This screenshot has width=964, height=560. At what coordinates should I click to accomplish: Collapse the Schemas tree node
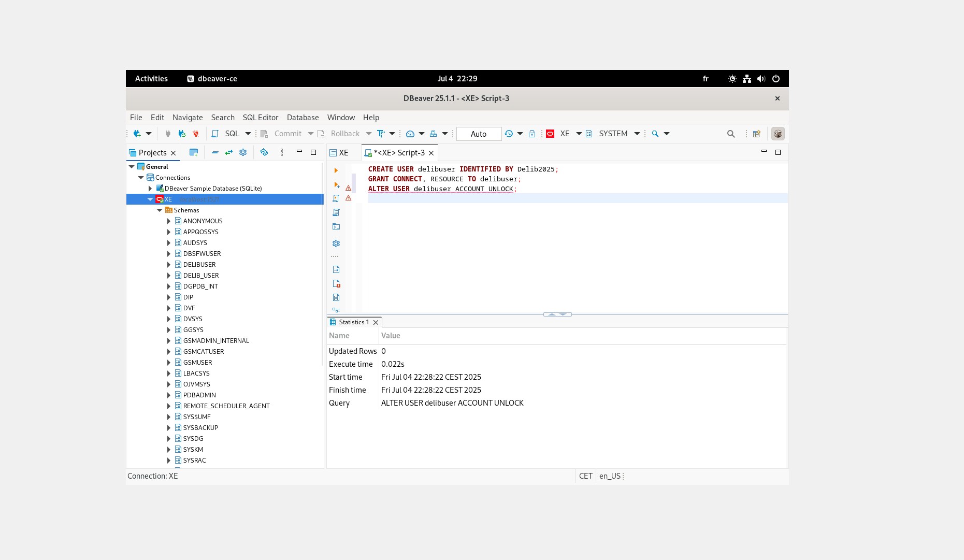tap(160, 210)
